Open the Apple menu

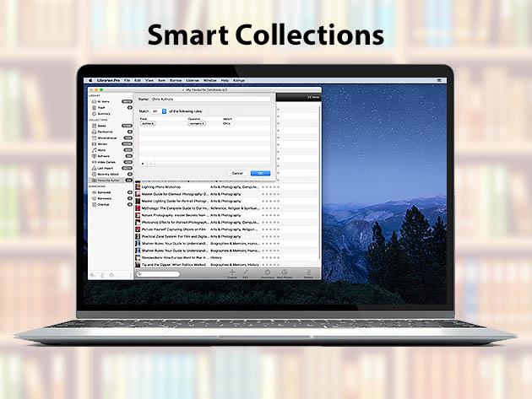coord(90,81)
